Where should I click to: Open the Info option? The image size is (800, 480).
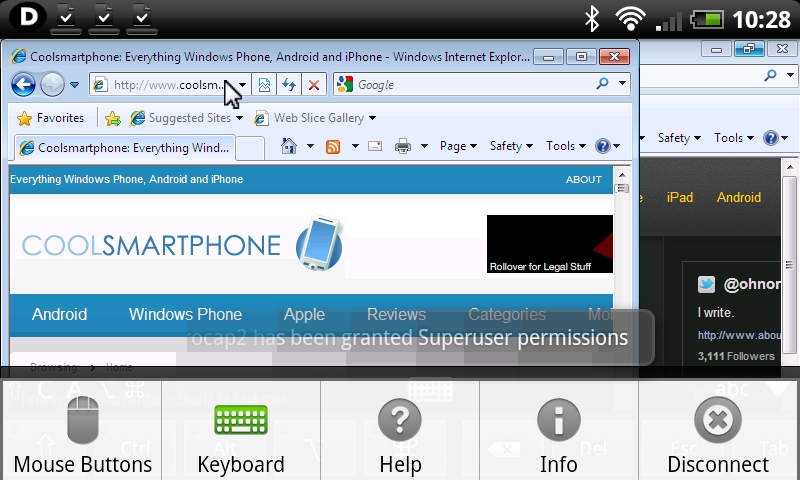pos(559,432)
